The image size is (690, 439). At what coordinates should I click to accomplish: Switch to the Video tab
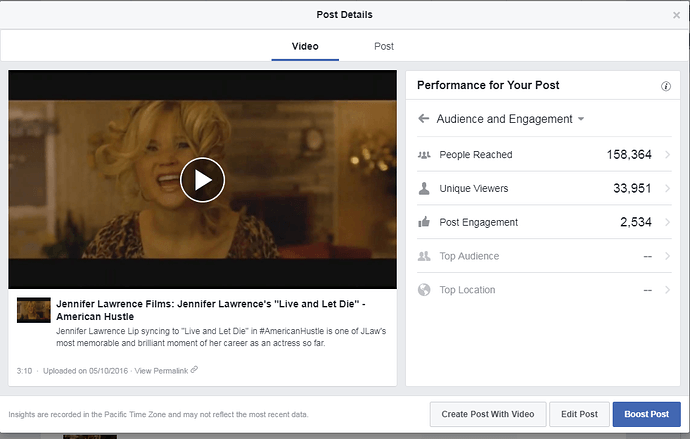[x=304, y=46]
